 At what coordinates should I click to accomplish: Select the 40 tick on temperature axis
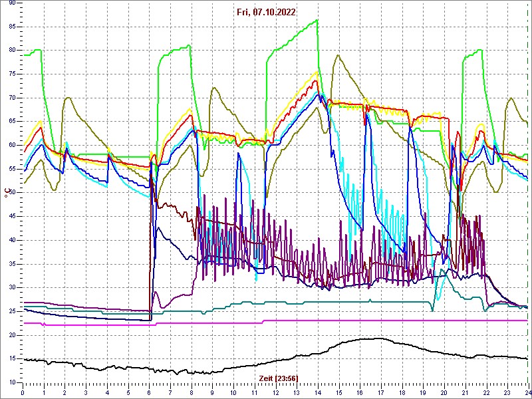[12, 240]
